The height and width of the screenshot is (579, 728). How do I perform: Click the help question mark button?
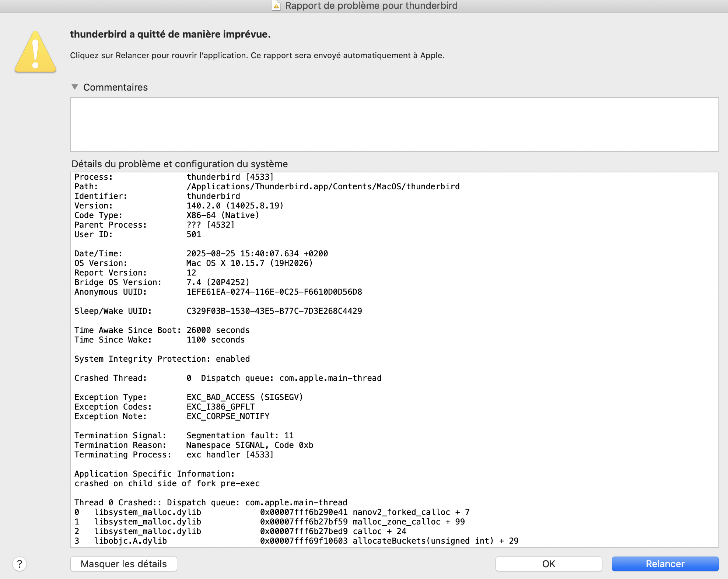coord(20,564)
